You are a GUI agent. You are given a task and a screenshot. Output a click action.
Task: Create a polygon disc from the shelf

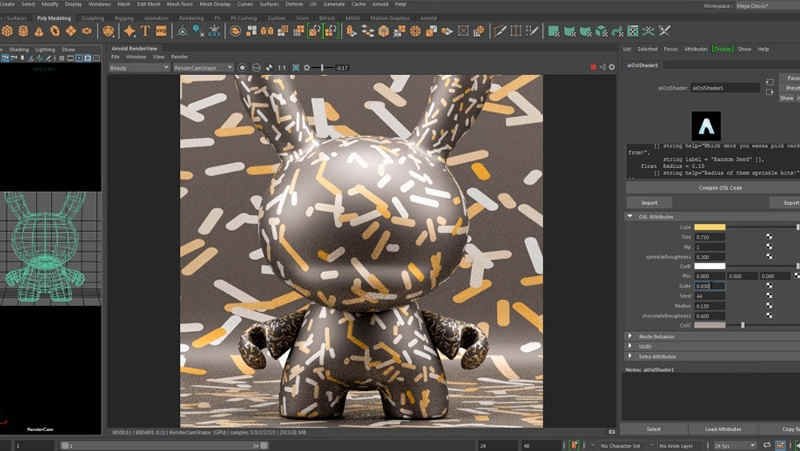87,31
